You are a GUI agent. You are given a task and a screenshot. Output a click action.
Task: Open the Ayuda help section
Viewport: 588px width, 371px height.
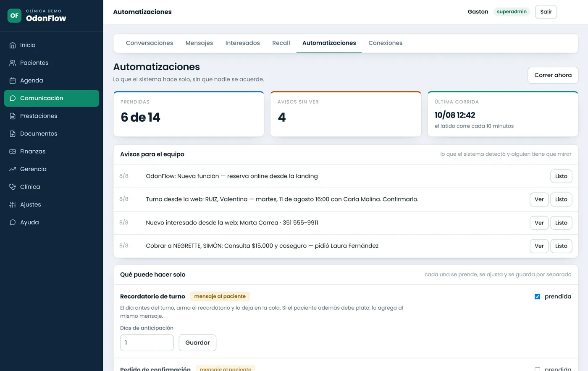(52, 222)
